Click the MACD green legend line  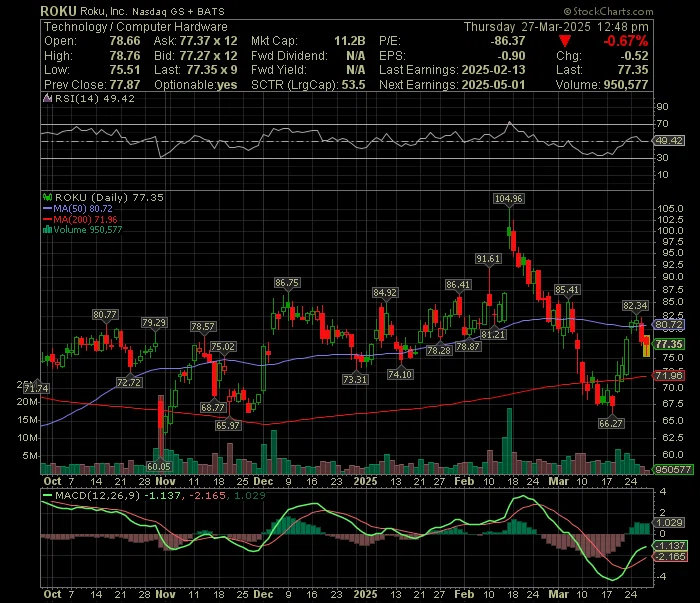click(47, 495)
